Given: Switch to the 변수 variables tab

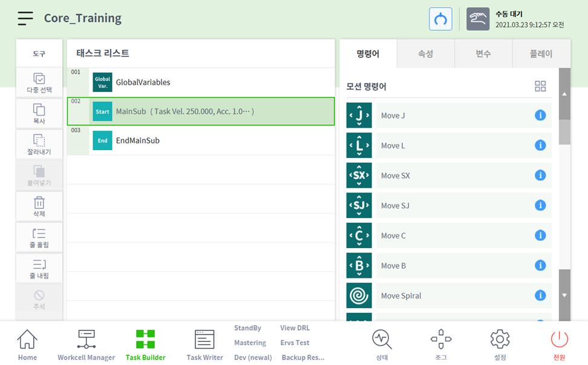Looking at the screenshot, I should [483, 54].
